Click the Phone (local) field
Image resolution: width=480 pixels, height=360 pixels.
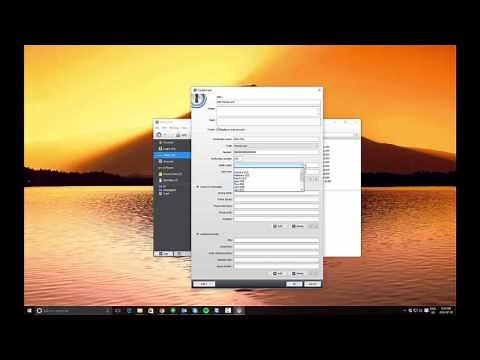coord(276,199)
